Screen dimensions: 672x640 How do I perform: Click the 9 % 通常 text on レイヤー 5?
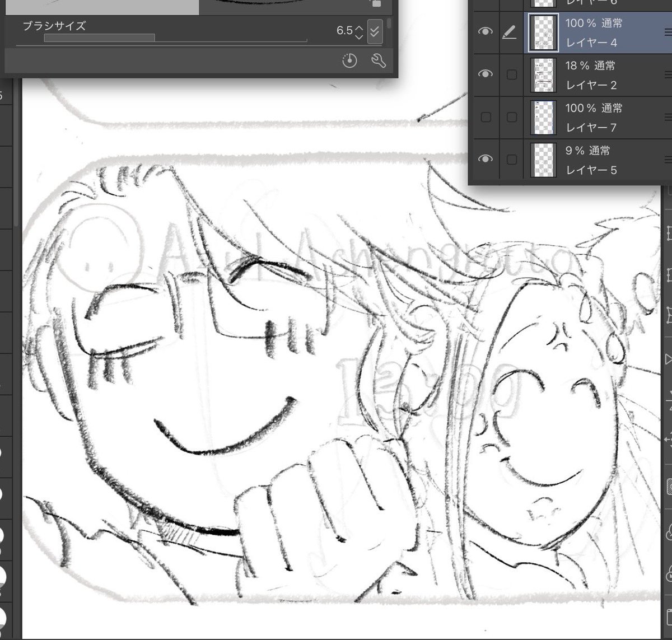588,151
